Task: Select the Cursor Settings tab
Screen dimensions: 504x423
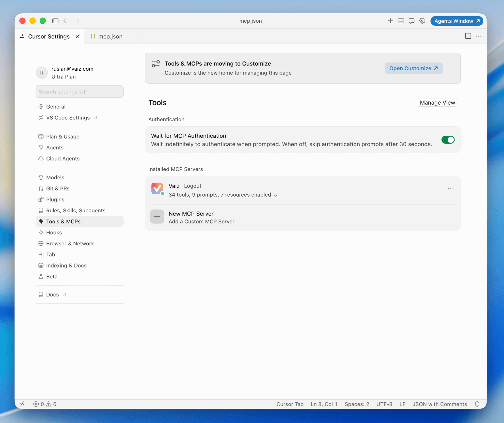Action: click(x=49, y=36)
